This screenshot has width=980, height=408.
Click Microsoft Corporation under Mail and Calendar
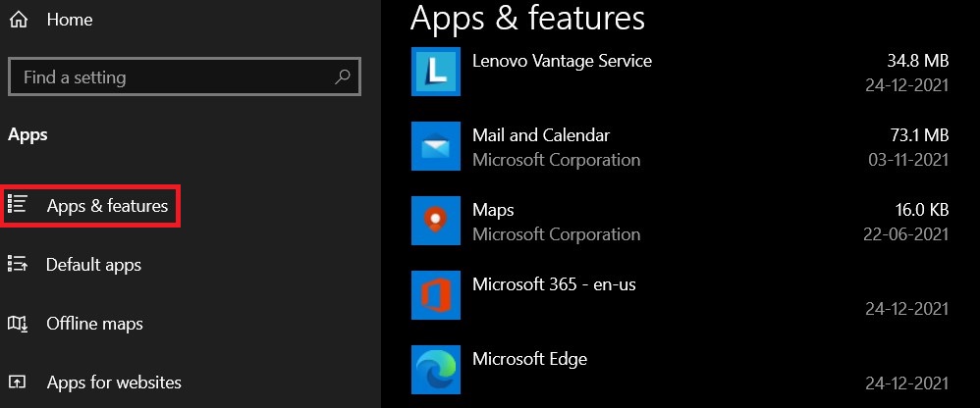pyautogui.click(x=556, y=160)
